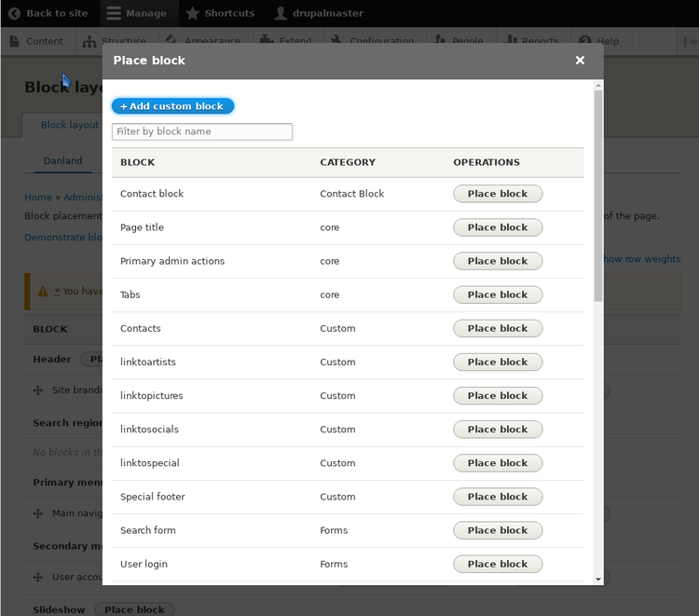Open the Content admin menu
Screen dimensions: 699x616
tap(38, 41)
